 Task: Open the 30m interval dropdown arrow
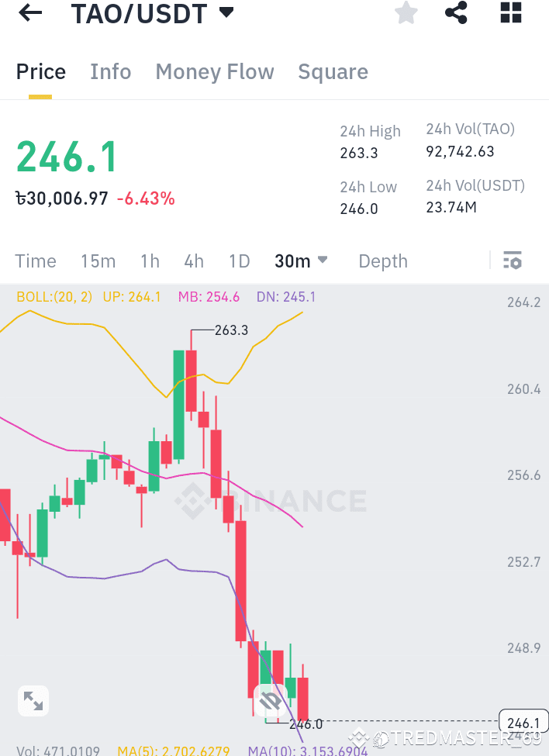(x=322, y=261)
